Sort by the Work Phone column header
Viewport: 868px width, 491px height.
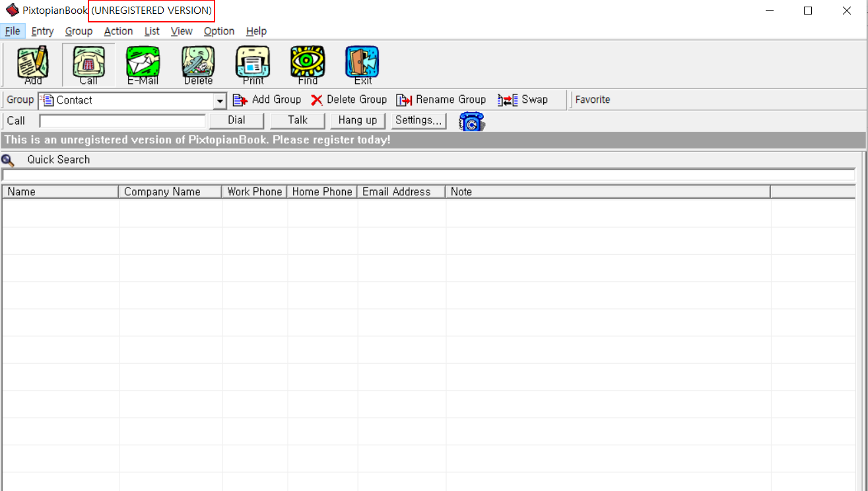tap(254, 191)
